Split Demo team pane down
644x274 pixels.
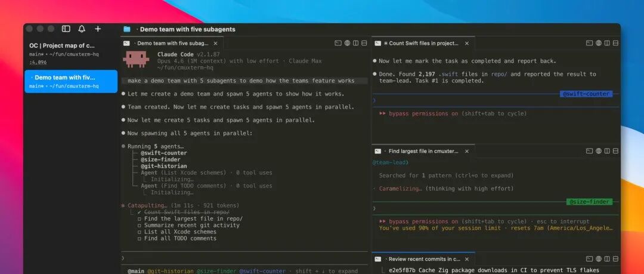pyautogui.click(x=364, y=43)
